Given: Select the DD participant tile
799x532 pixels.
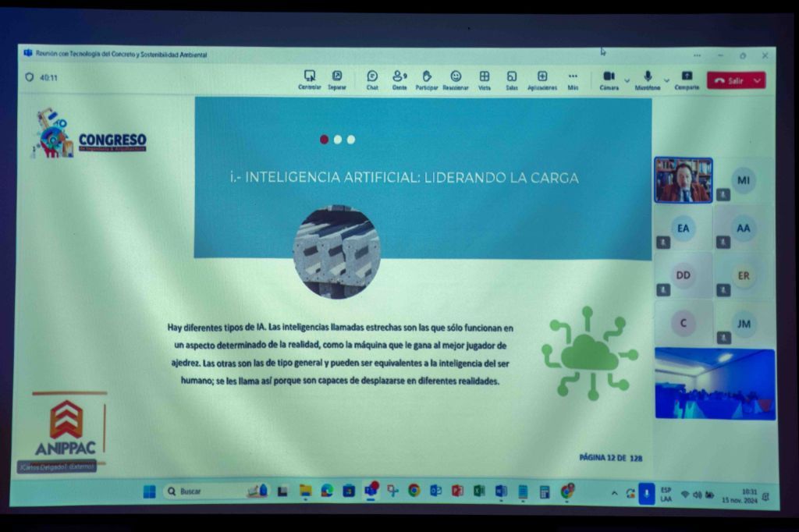Looking at the screenshot, I should pos(684,275).
